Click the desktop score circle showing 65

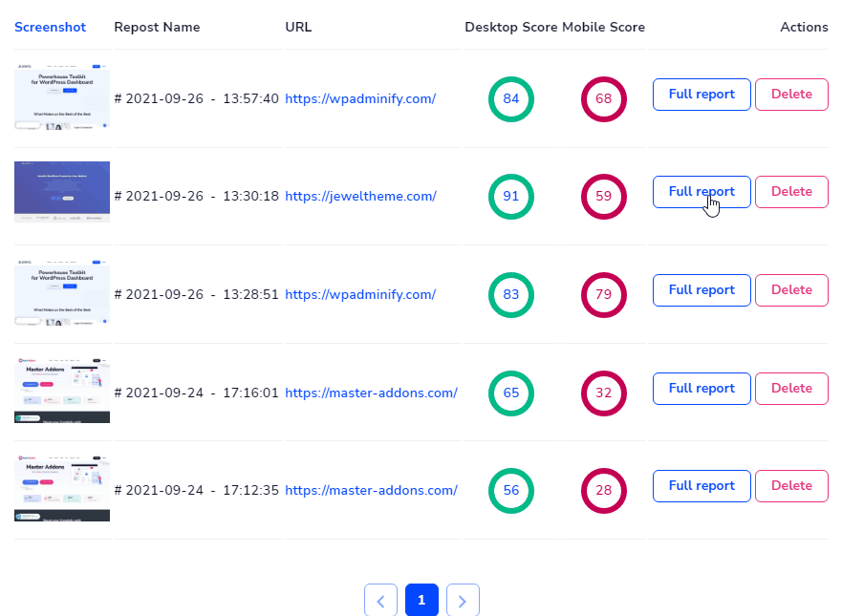(511, 393)
